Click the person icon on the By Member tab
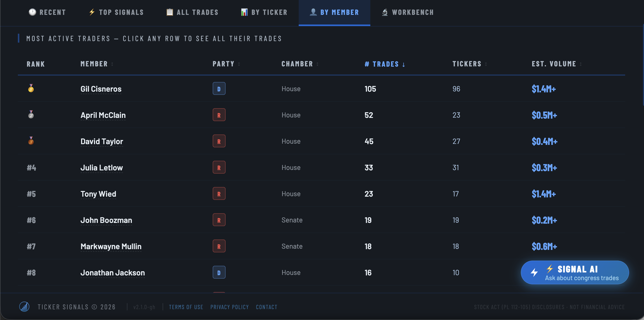This screenshot has height=320, width=644. 313,12
